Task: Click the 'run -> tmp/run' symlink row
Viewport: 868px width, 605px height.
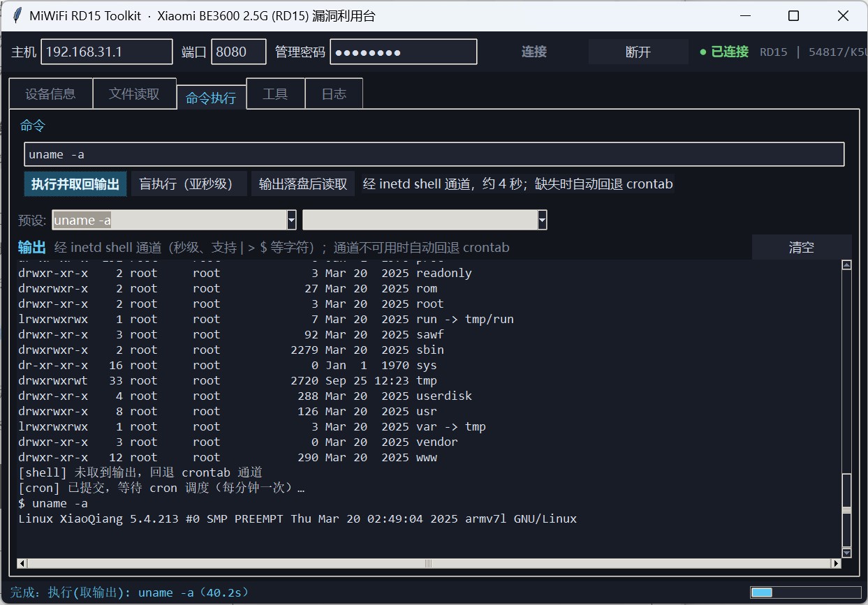Action: (x=266, y=319)
